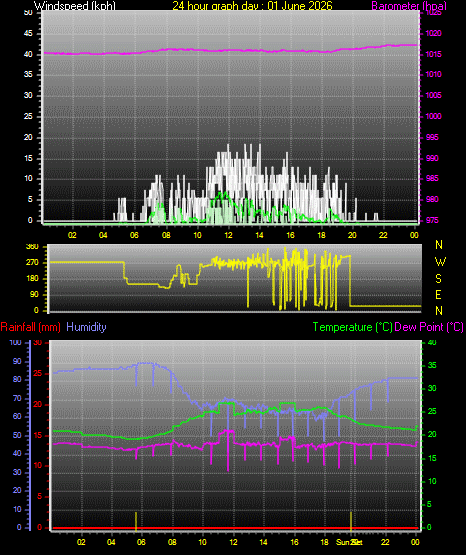Click '975' on the barometer axis
The height and width of the screenshot is (555, 466).
tap(432, 221)
